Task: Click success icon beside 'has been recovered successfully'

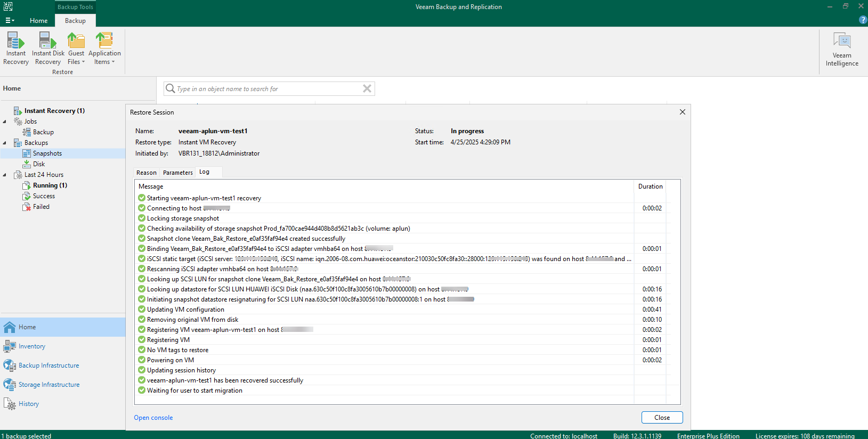Action: (x=142, y=380)
